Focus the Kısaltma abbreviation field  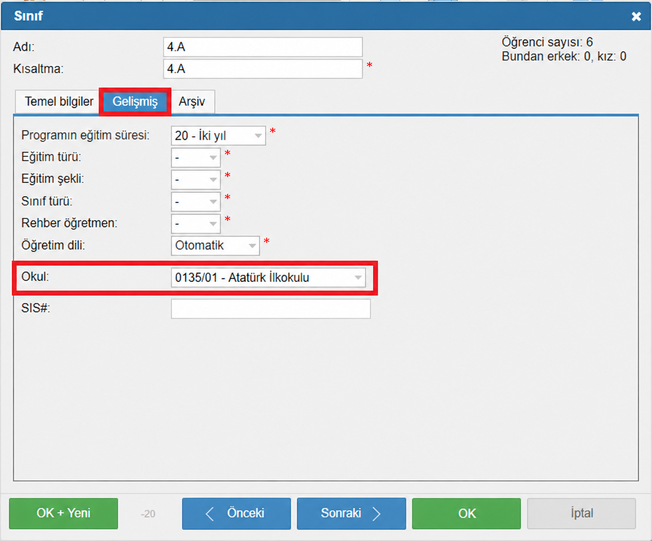click(262, 69)
